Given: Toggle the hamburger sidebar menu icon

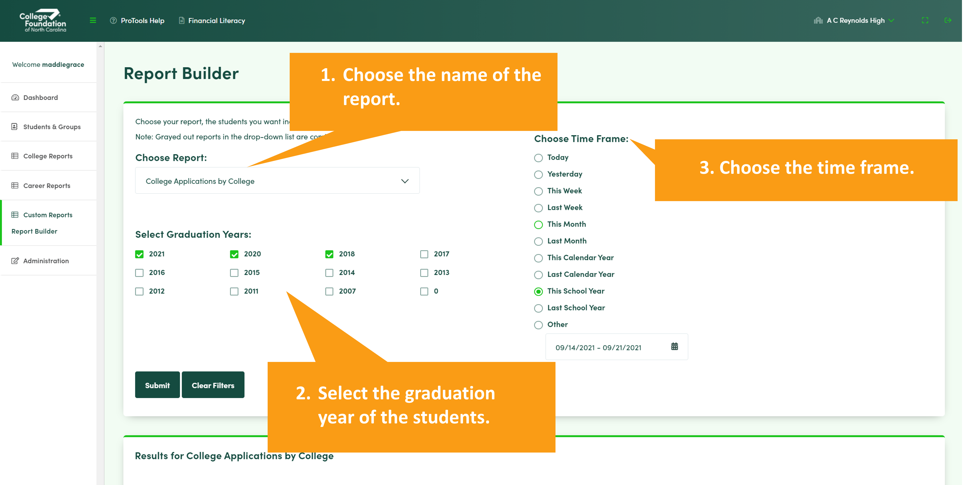Looking at the screenshot, I should tap(93, 21).
